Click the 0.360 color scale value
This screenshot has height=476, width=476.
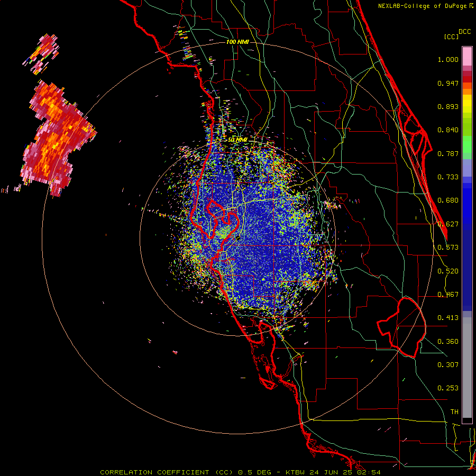[448, 342]
